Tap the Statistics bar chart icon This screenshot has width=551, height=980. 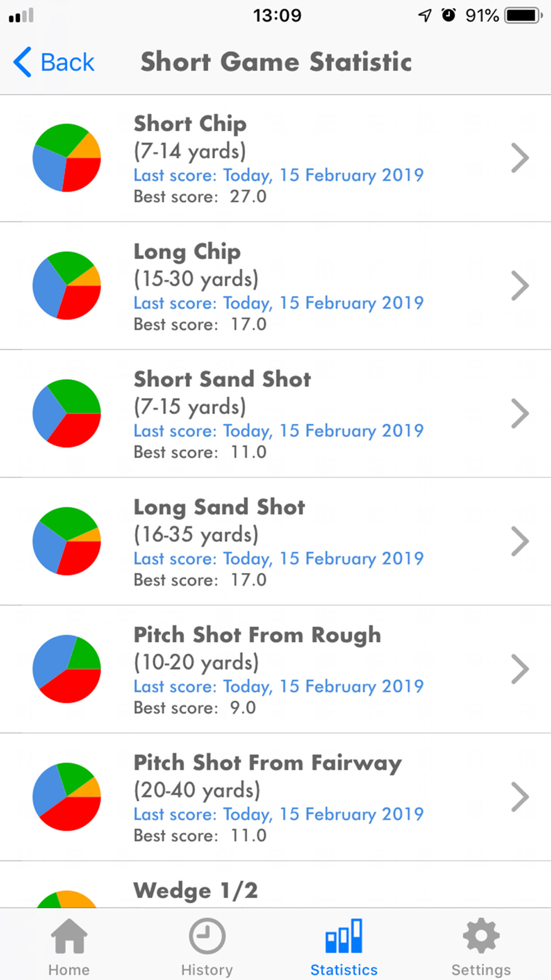(344, 935)
